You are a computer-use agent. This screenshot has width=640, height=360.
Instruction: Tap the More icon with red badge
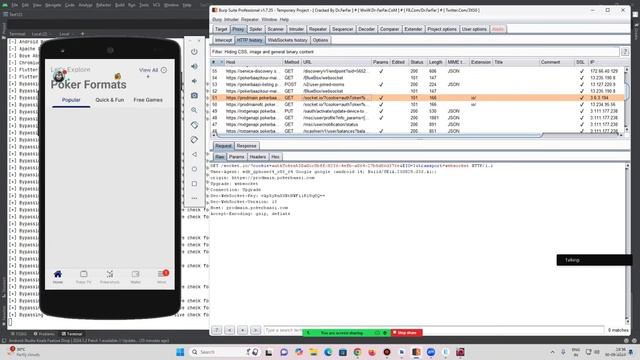162,276
